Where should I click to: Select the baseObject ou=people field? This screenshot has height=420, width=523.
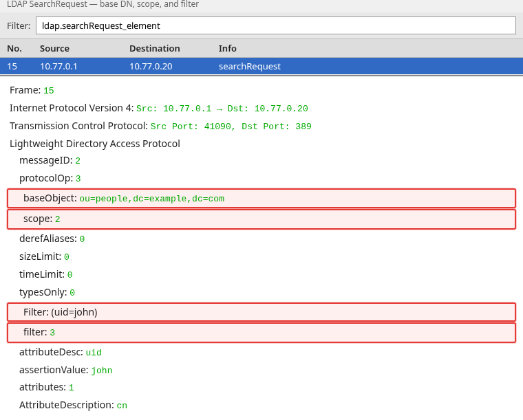point(261,199)
